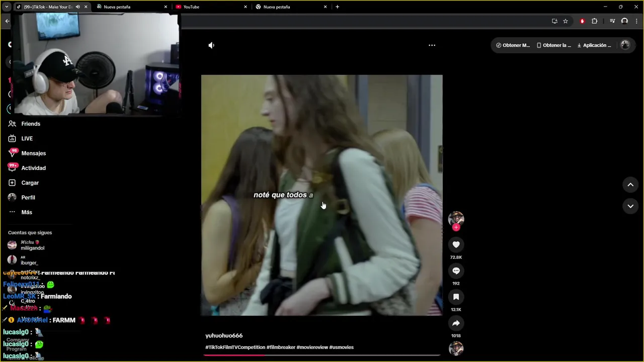This screenshot has width=644, height=362.
Task: Switch to first Nueva pestaña tab
Action: [131, 7]
